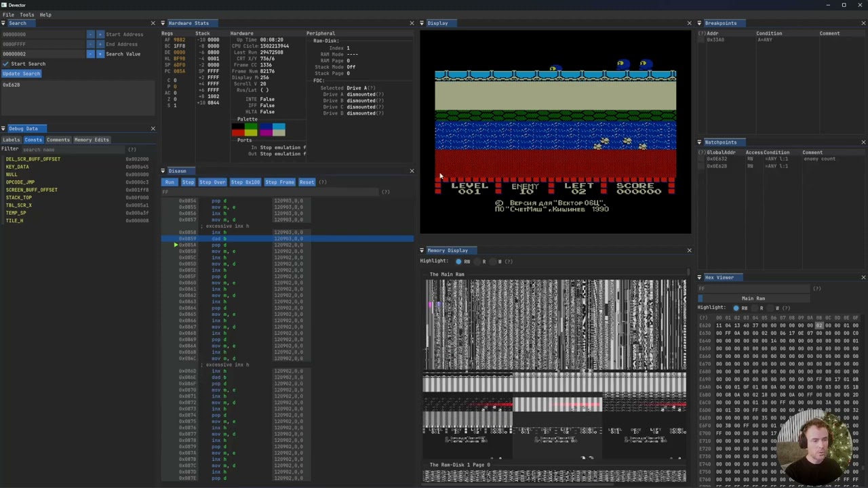Click the Hex Viewer address input field
The image size is (868, 488).
(755, 289)
